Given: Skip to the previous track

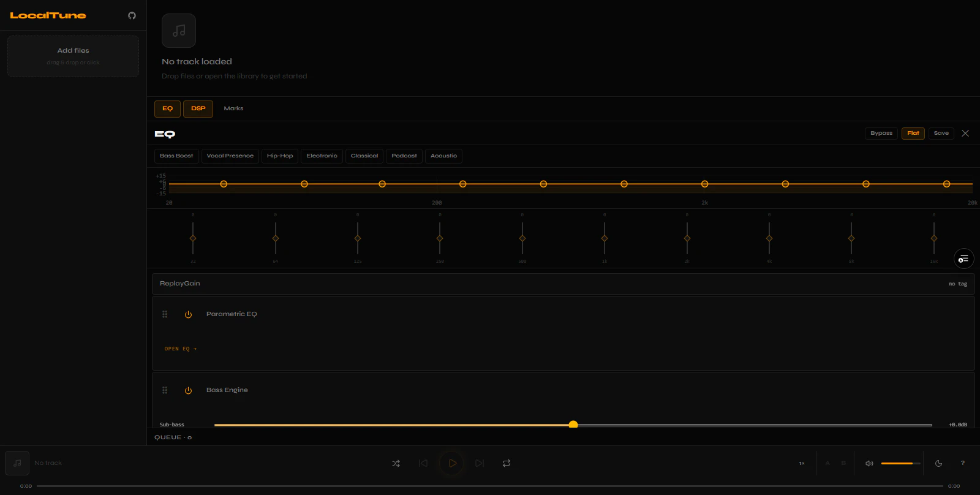Looking at the screenshot, I should point(423,463).
